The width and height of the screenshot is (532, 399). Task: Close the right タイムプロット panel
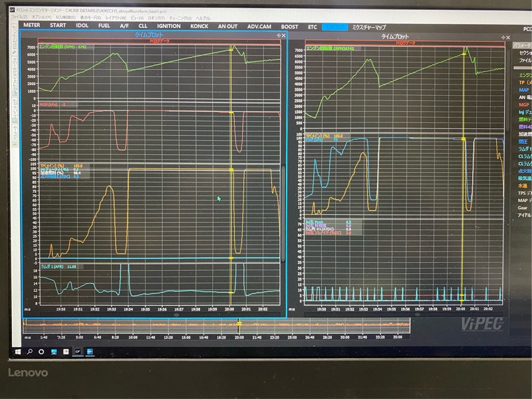[508, 37]
